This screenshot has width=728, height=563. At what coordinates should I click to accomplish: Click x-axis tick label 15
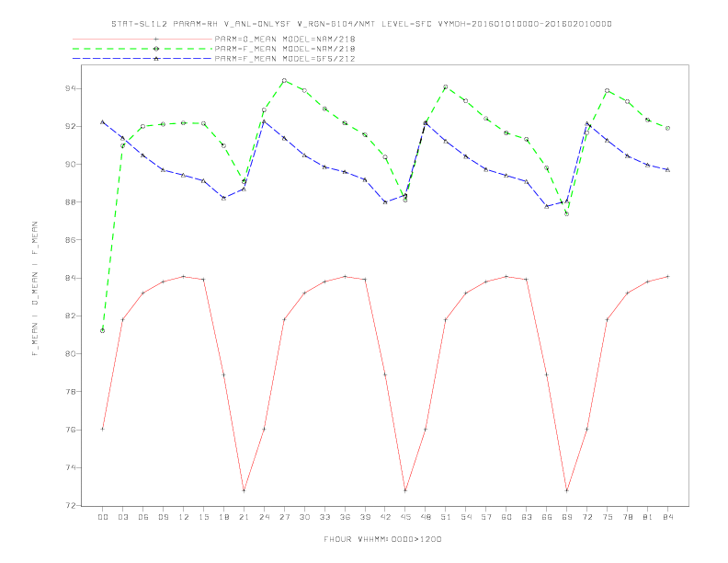[204, 517]
